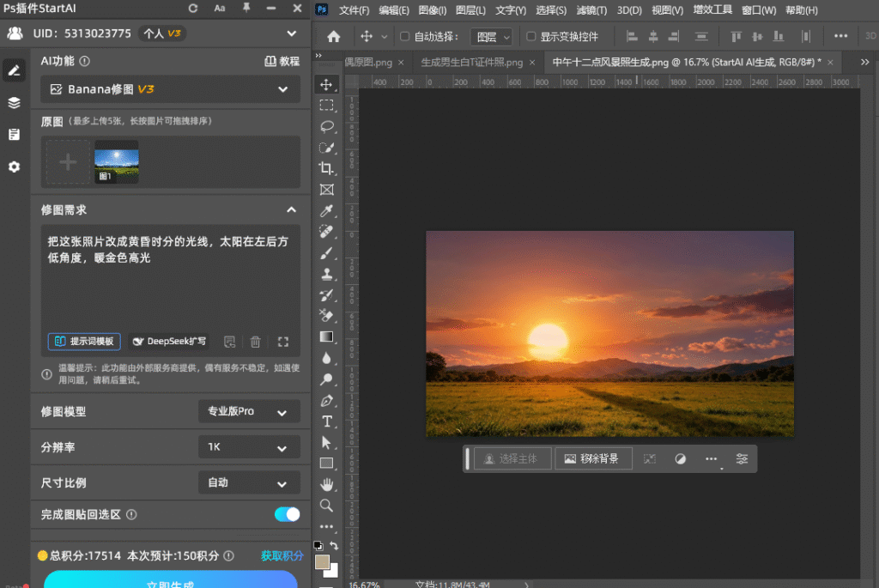Activate the Horizontal Type tool
This screenshot has width=879, height=588.
point(326,421)
